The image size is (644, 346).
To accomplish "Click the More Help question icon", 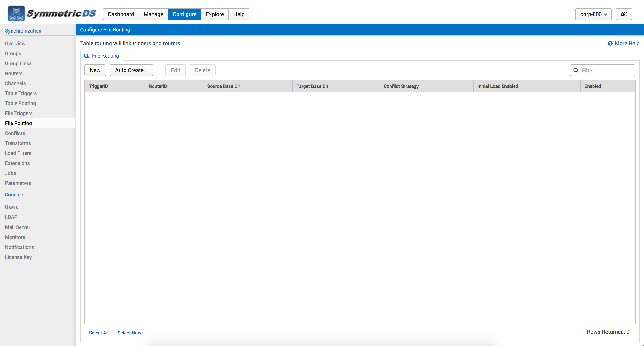I will point(610,44).
